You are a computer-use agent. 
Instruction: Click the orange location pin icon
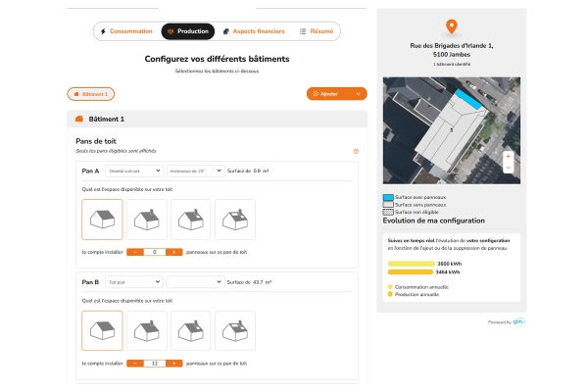[x=452, y=26]
